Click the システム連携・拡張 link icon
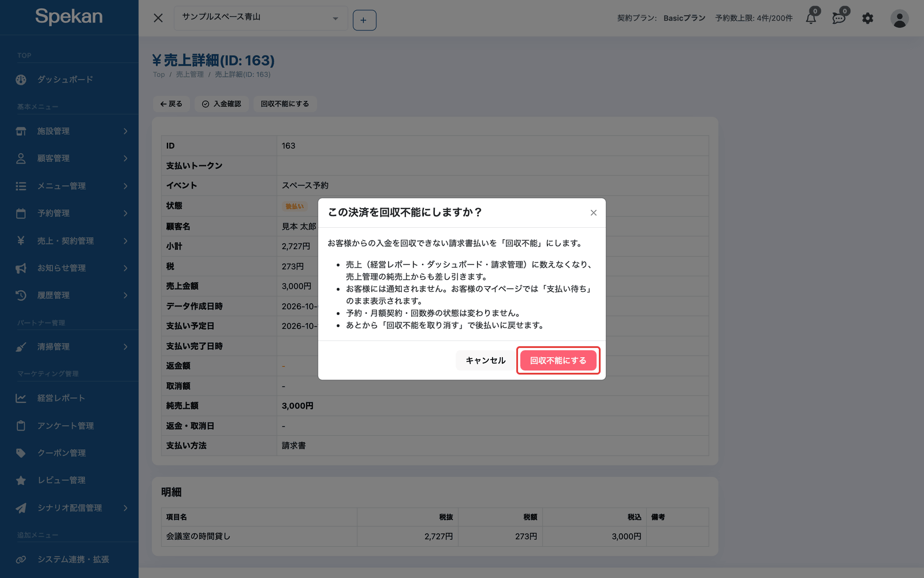 [x=21, y=560]
